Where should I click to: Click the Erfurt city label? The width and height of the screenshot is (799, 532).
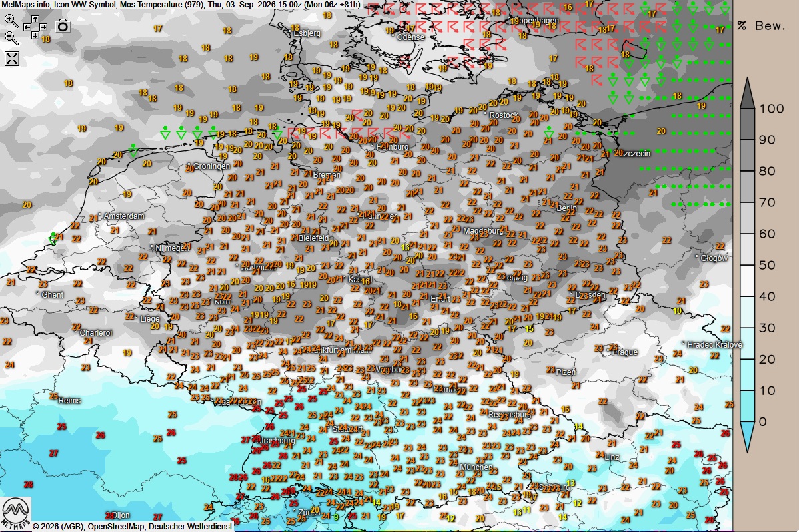coord(440,298)
